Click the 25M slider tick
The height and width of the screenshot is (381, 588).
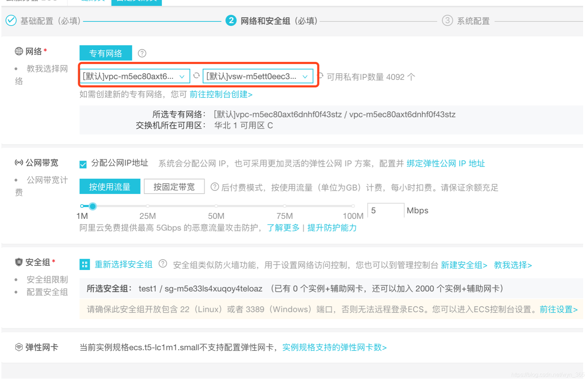[148, 206]
